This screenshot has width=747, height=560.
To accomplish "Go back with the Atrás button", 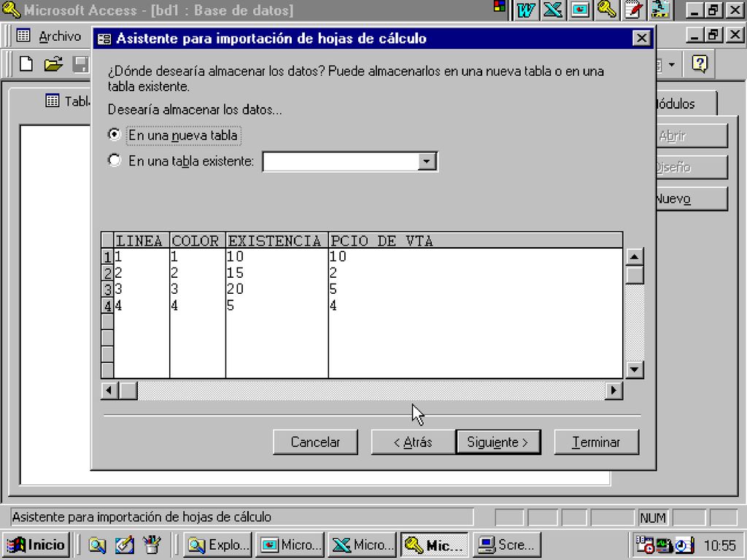I will [x=413, y=443].
